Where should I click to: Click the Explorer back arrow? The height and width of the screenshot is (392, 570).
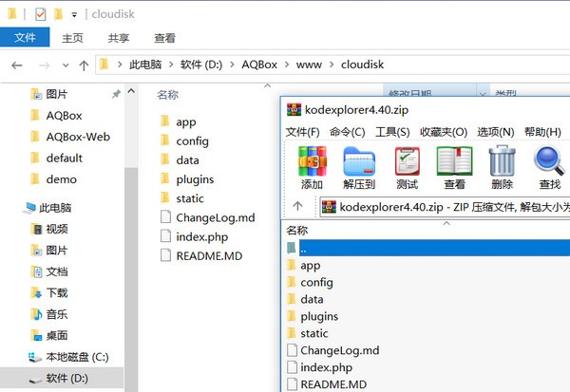tap(17, 65)
